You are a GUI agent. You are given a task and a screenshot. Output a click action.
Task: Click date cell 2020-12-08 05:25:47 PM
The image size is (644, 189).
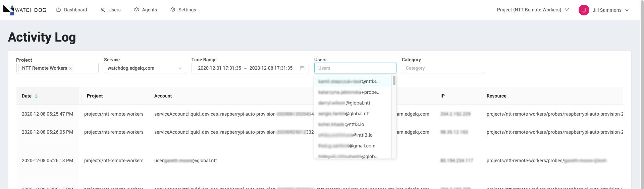[47, 114]
